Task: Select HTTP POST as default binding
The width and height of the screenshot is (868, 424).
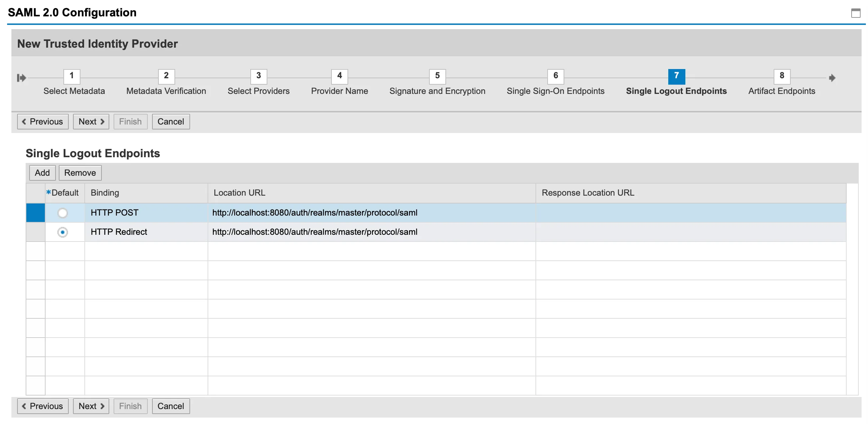Action: [63, 213]
